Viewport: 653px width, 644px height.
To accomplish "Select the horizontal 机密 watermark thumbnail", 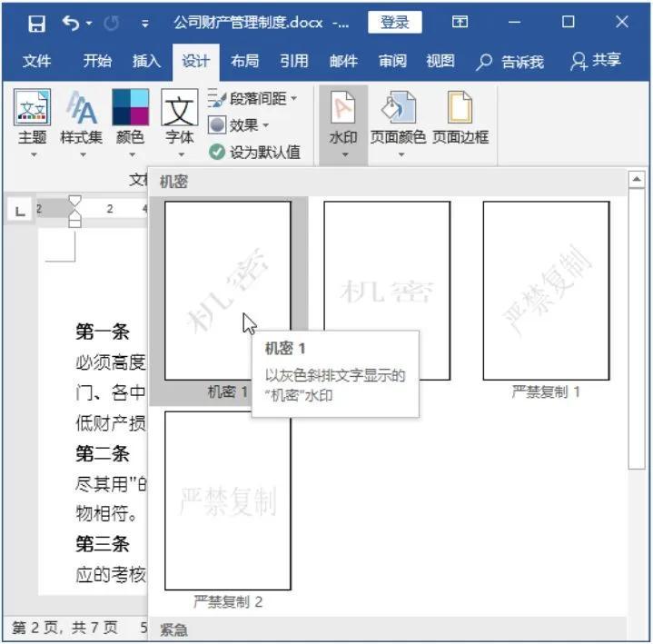I will pyautogui.click(x=387, y=291).
